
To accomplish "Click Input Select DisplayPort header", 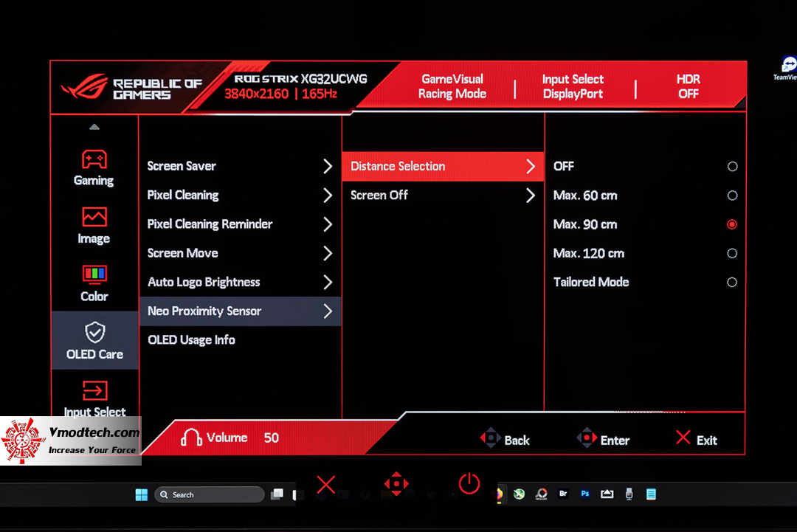I will [573, 86].
